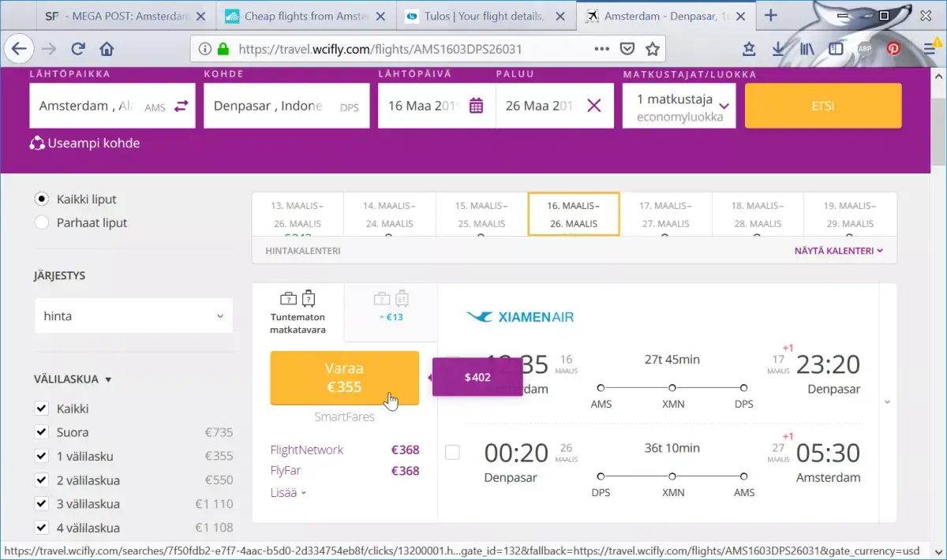Viewport: 947px width, 560px height.
Task: Select the 18. Maalis – 28. Maalis date tab
Action: [x=758, y=214]
